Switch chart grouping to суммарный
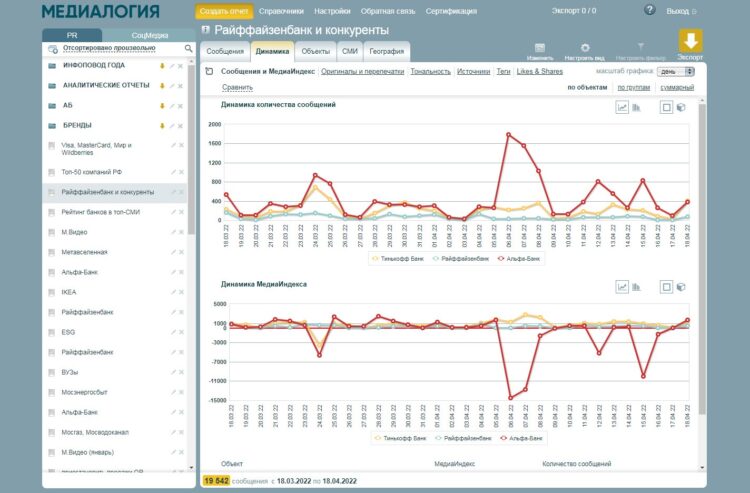The height and width of the screenshot is (493, 750). coord(677,88)
